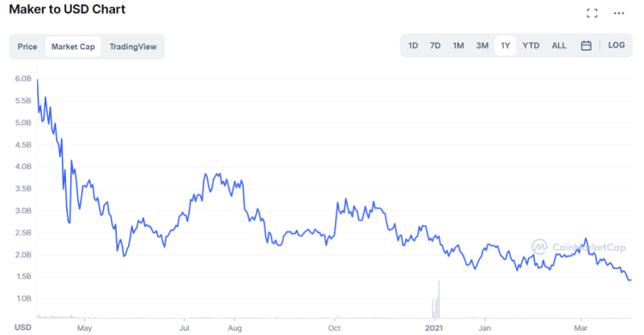Select the 1Y time range
Screen dimensions: 644x335
505,46
